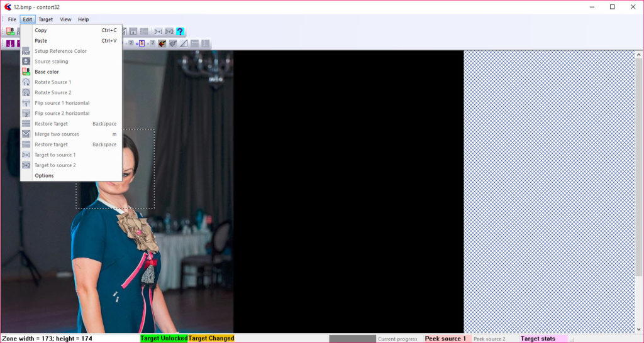Click the Target Changed status indicator
644x343 pixels.
pyautogui.click(x=211, y=339)
